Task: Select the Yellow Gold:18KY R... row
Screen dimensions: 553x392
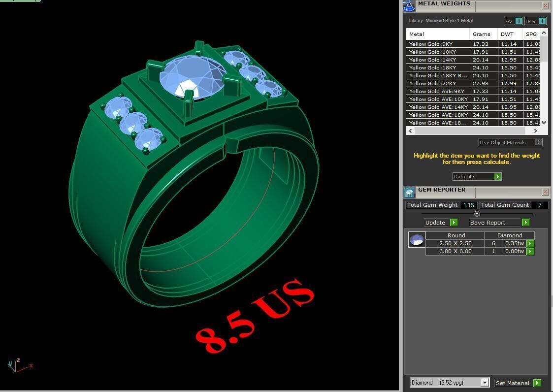Action: coord(473,75)
